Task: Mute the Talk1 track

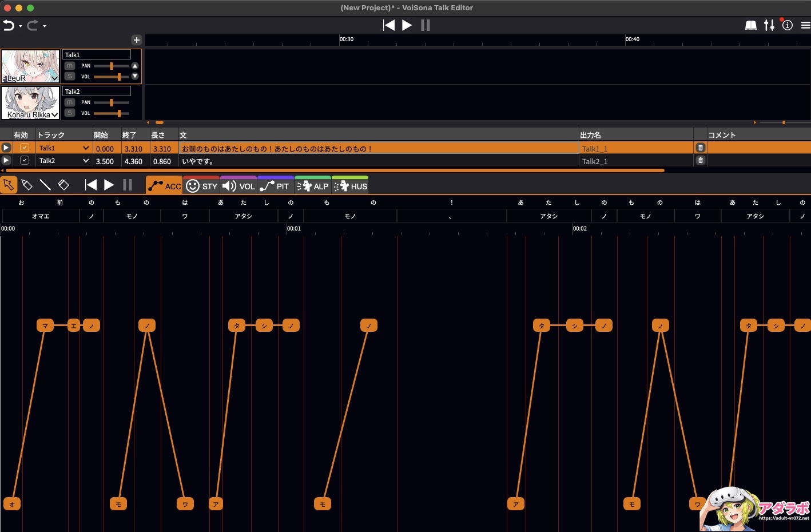Action: click(x=70, y=66)
